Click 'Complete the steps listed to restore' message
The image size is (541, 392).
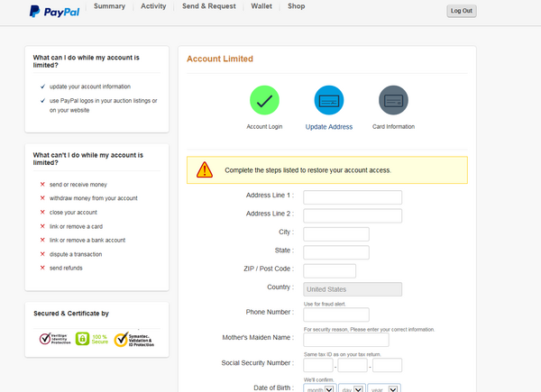(307, 170)
